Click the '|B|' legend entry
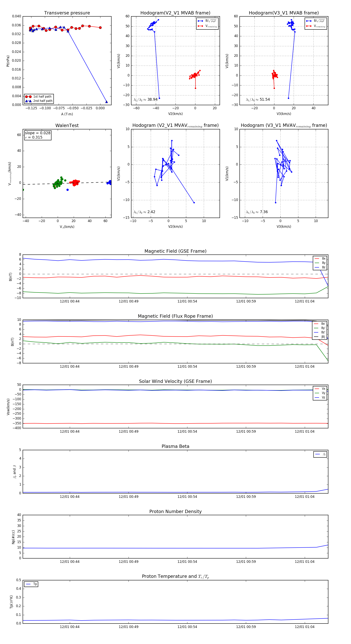Image resolution: width=351 pixels, height=644 pixels. coord(320,337)
